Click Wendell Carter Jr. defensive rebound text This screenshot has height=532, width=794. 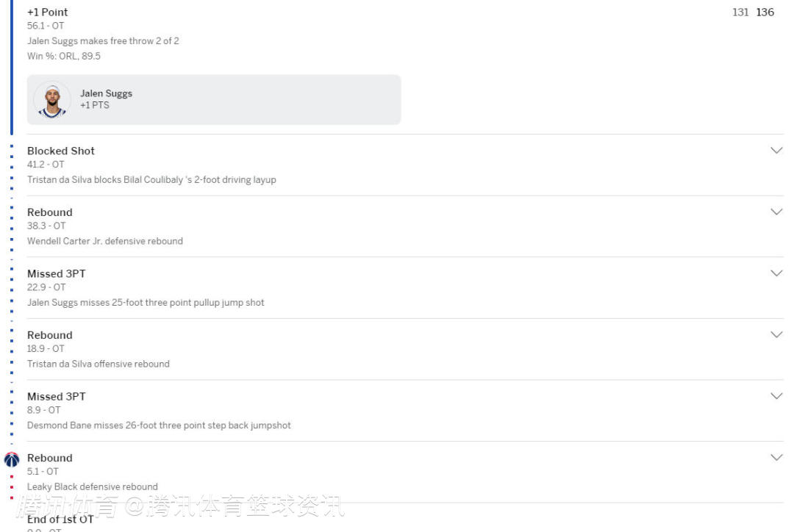tap(105, 241)
